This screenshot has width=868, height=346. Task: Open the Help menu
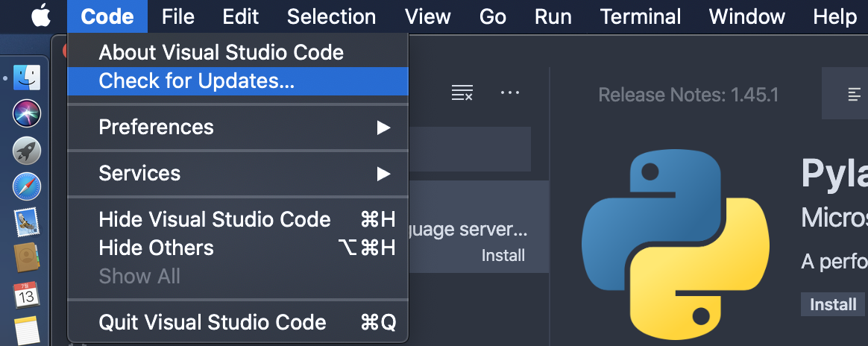point(834,16)
